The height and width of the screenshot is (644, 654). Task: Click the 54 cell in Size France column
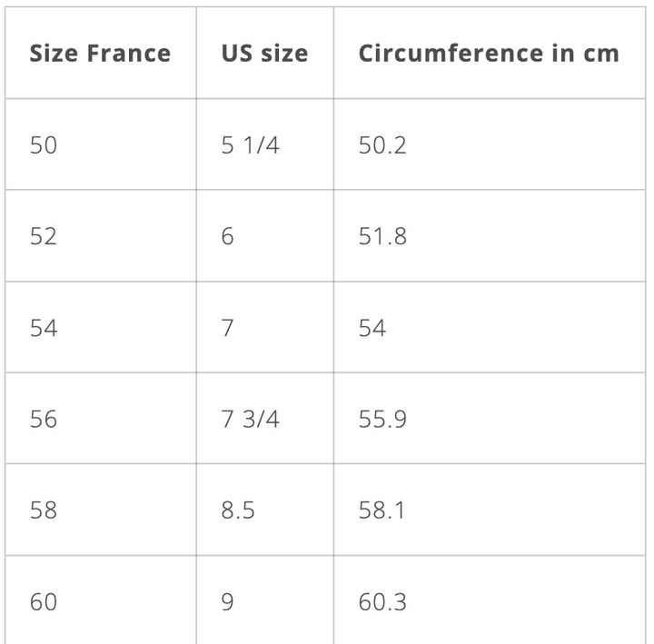coord(44,328)
